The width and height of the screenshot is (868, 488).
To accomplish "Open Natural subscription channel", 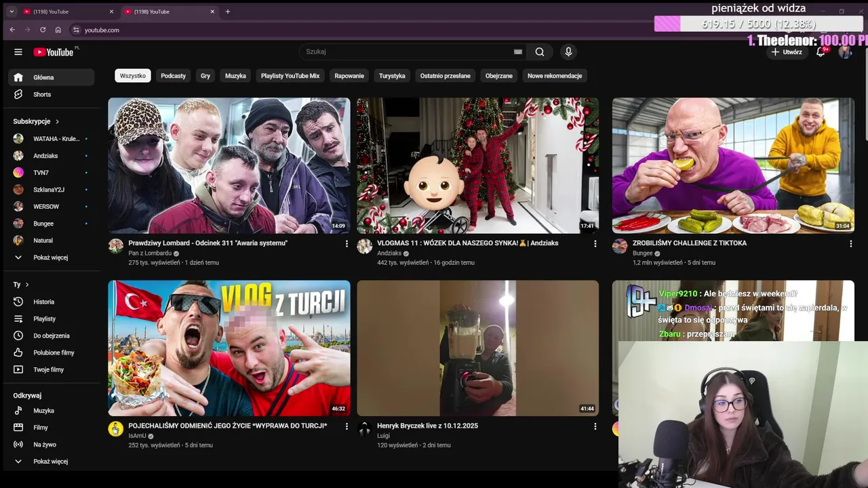I will coord(52,241).
